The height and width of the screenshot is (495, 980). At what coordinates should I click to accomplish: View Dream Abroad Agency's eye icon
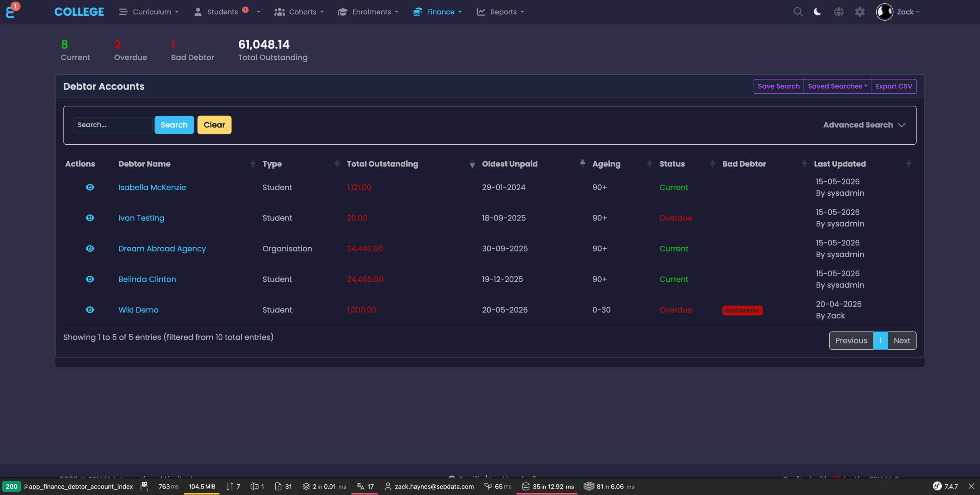click(x=90, y=248)
